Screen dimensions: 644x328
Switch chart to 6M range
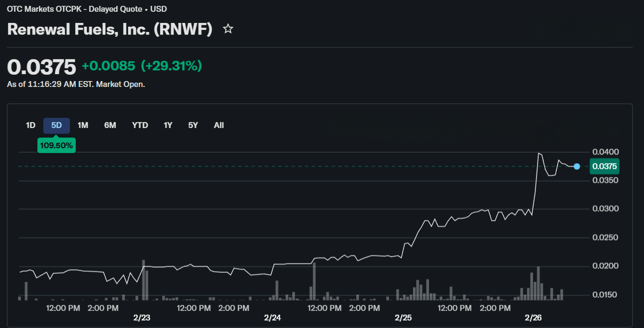(x=110, y=126)
